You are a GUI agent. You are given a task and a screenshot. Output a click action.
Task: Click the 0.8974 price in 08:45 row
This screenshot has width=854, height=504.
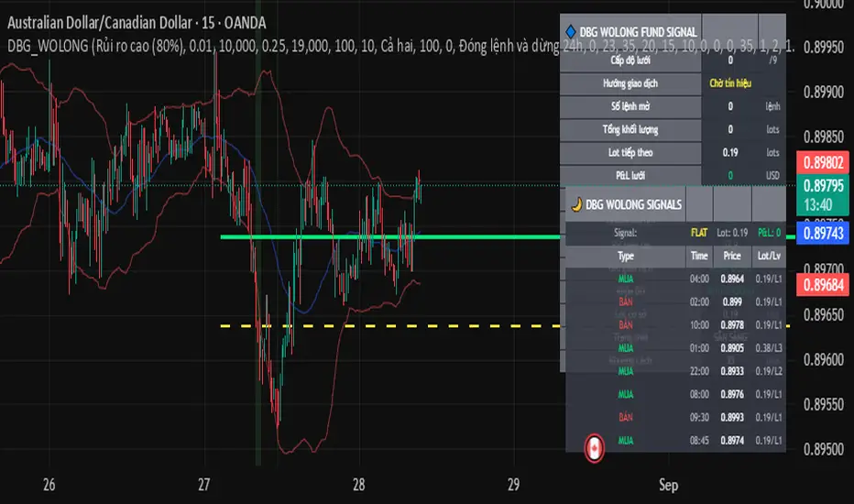(x=732, y=440)
